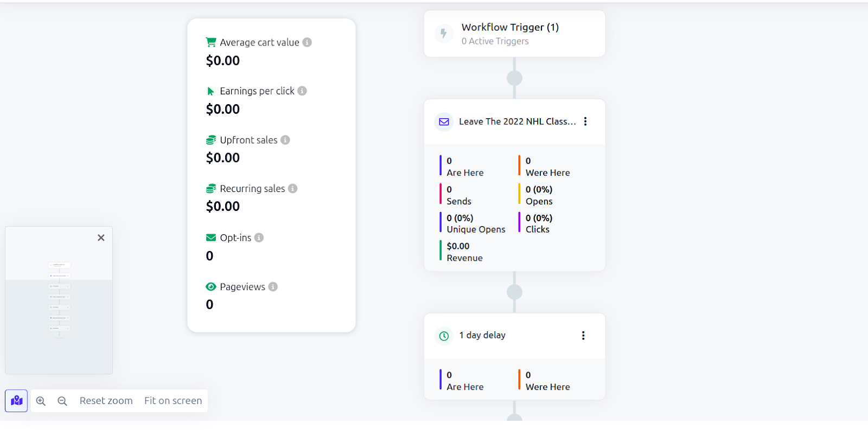Close the minimap panel

[101, 238]
